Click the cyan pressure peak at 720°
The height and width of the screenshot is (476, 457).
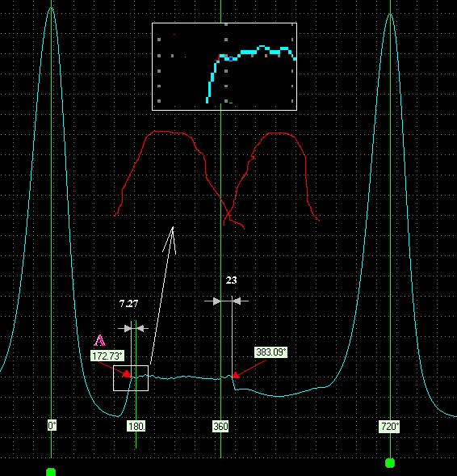[x=390, y=15]
